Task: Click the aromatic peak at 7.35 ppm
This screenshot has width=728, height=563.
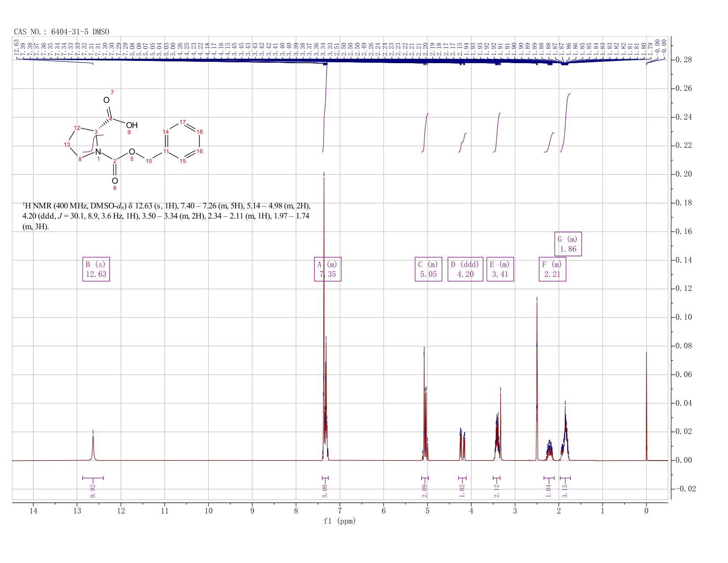Action: tap(324, 318)
